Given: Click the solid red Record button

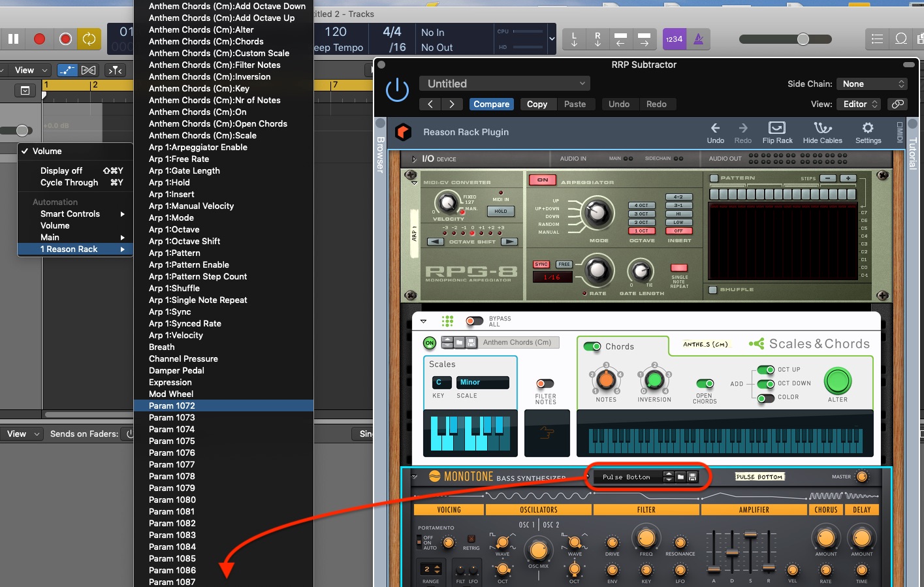Looking at the screenshot, I should coord(39,39).
